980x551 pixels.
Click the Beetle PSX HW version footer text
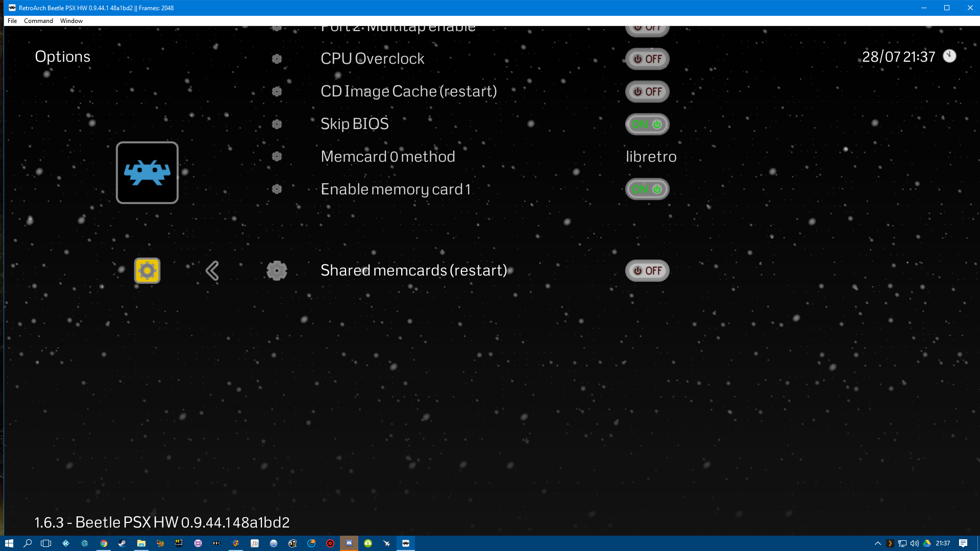pos(162,522)
